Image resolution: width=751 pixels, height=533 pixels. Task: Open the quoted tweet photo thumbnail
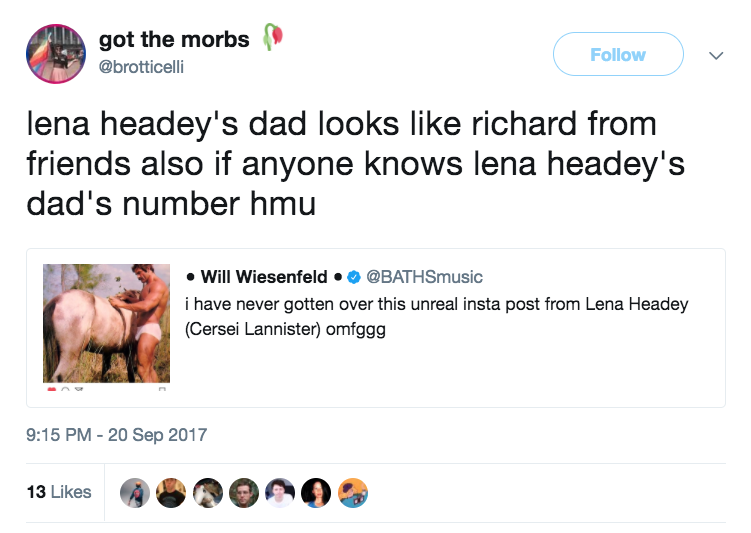tap(107, 323)
